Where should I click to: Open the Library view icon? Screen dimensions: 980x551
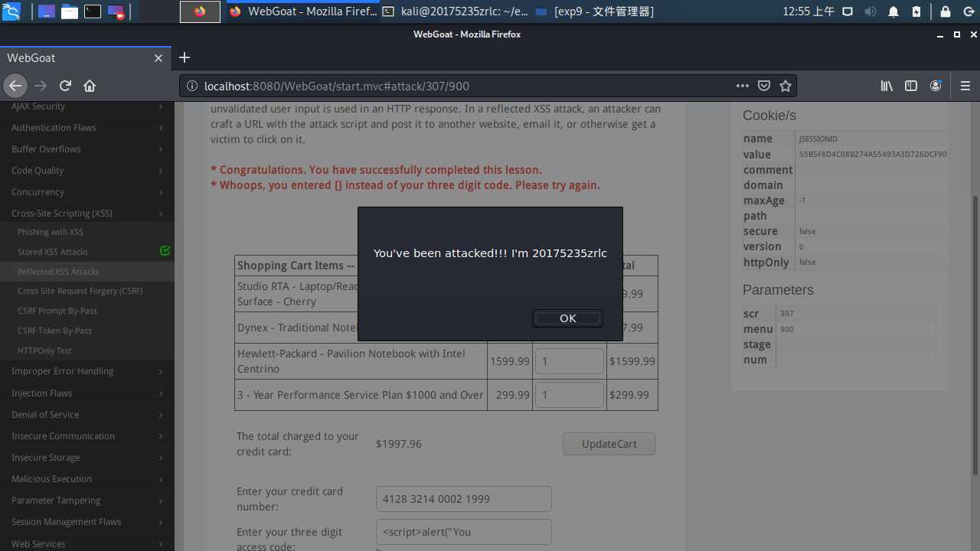(887, 86)
